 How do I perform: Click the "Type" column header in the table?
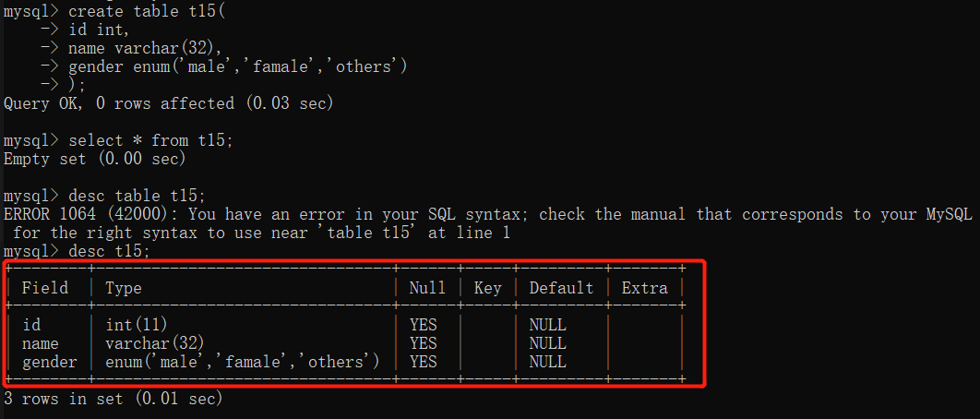(x=124, y=288)
